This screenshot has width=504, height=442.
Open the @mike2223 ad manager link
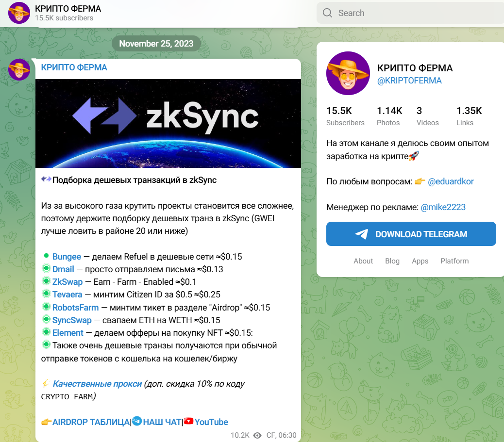[x=443, y=207]
